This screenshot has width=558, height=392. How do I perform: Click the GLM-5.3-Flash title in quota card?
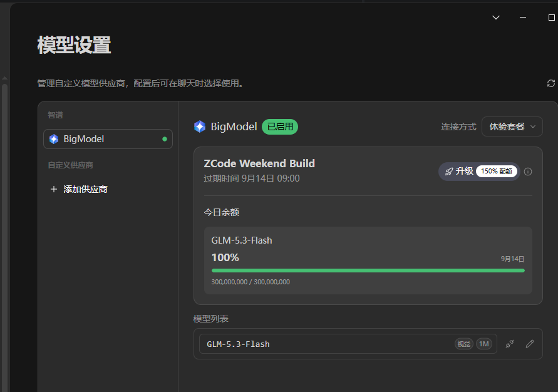click(x=242, y=240)
